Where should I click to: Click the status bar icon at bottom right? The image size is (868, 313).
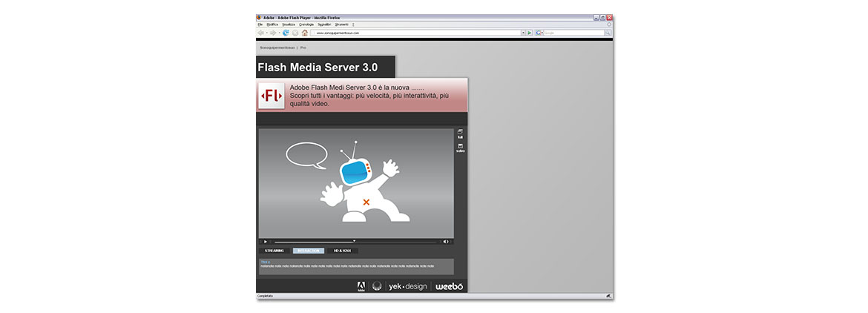pyautogui.click(x=609, y=297)
